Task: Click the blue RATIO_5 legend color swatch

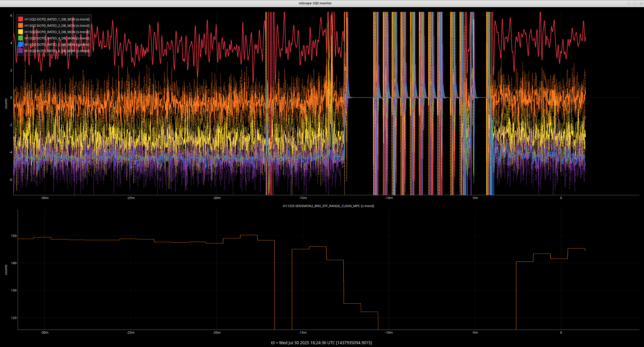Action: pos(20,44)
